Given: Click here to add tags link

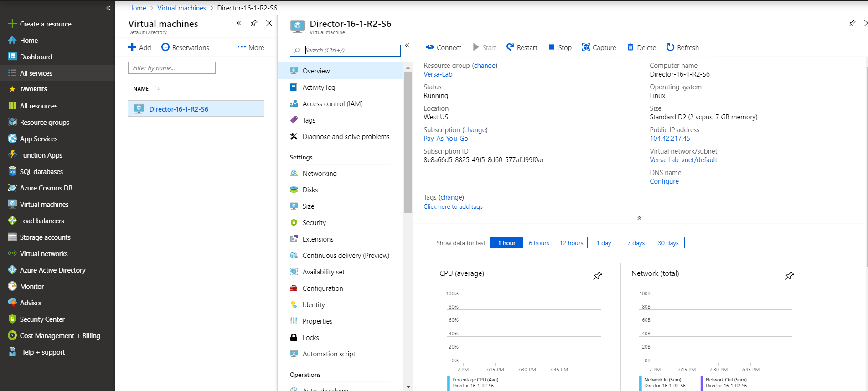Looking at the screenshot, I should (453, 207).
